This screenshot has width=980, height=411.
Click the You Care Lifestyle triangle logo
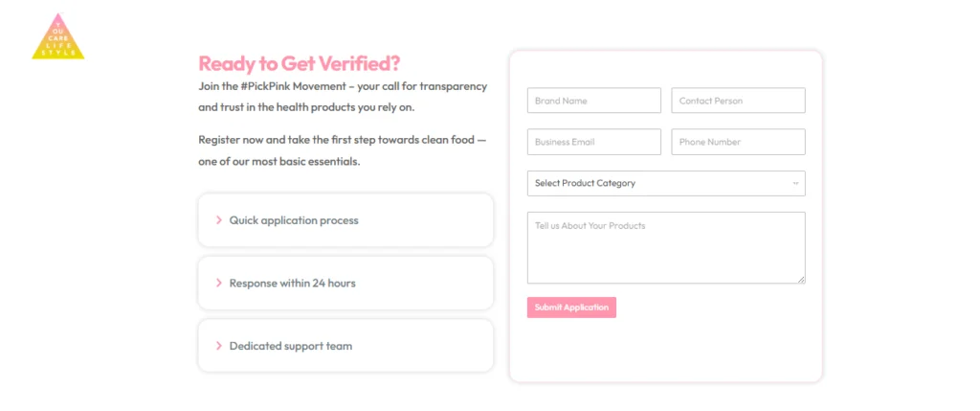pos(57,38)
